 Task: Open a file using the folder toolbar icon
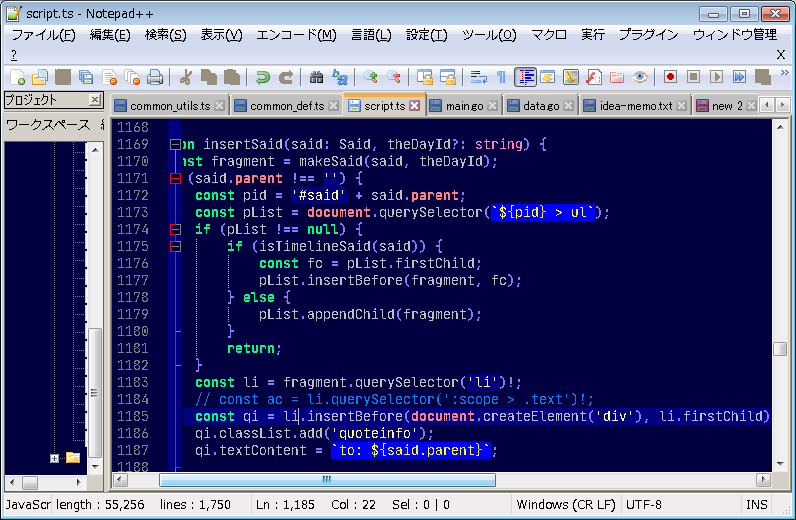point(40,77)
